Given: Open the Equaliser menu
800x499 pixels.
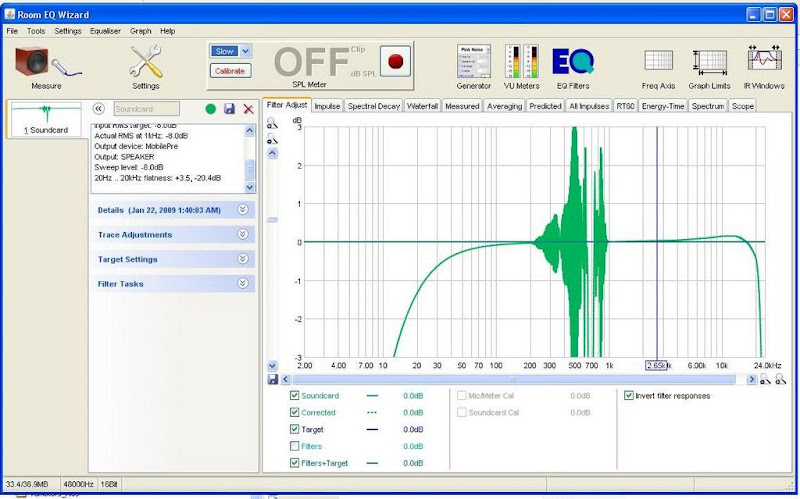Looking at the screenshot, I should click(x=106, y=31).
